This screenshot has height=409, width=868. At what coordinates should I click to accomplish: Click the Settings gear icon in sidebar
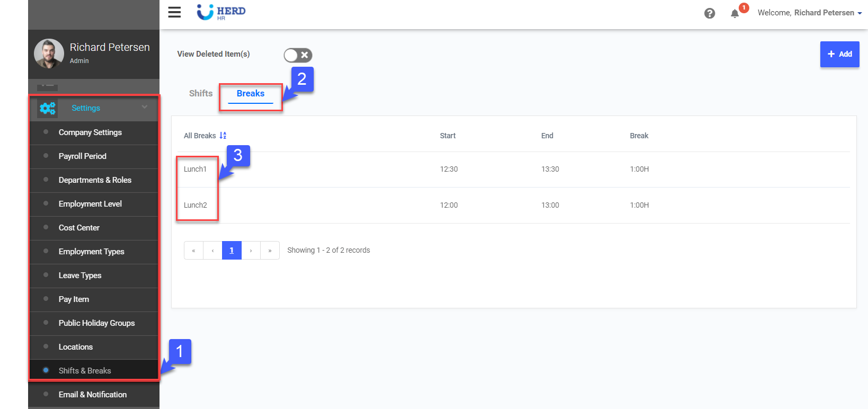(48, 108)
